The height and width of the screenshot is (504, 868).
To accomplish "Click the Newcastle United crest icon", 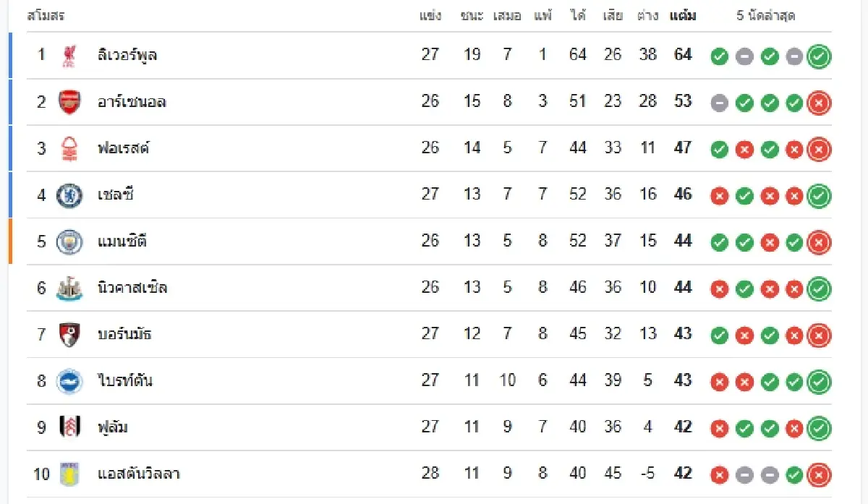I will point(69,288).
